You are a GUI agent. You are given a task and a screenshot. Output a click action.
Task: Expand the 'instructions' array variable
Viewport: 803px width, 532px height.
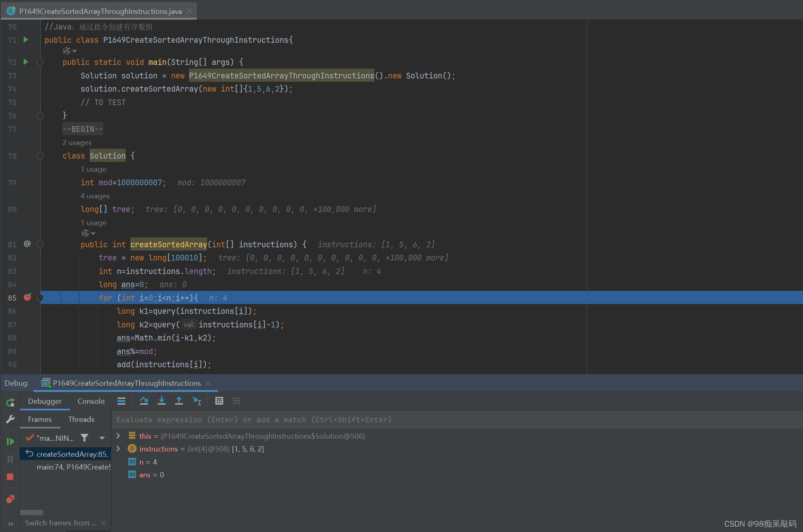point(118,449)
